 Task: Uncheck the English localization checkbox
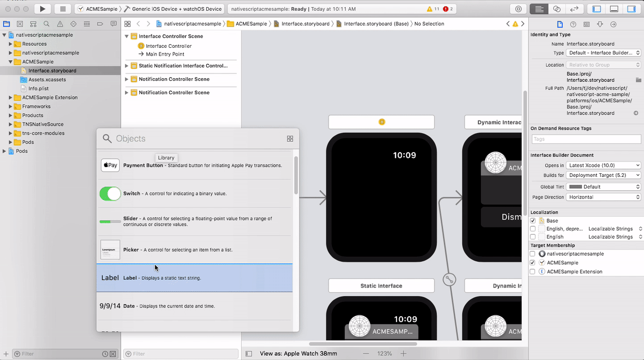(532, 237)
